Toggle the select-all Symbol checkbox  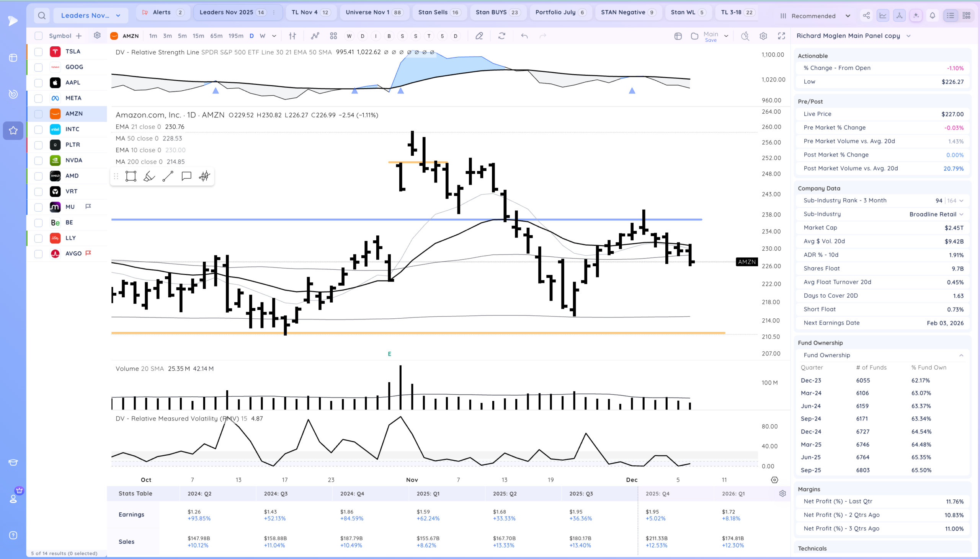point(38,36)
